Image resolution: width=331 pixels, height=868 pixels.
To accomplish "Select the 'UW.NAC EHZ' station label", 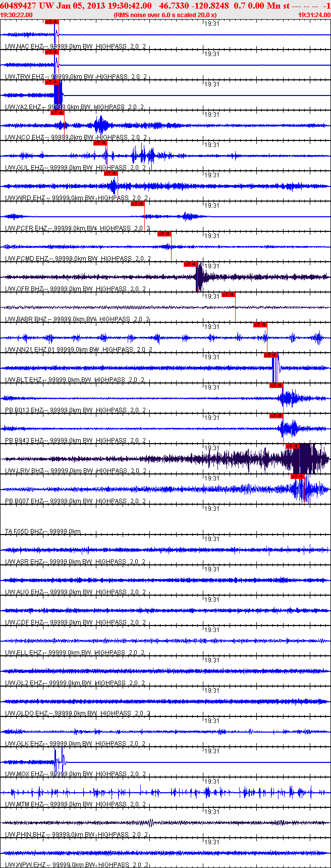I will 24,46.
